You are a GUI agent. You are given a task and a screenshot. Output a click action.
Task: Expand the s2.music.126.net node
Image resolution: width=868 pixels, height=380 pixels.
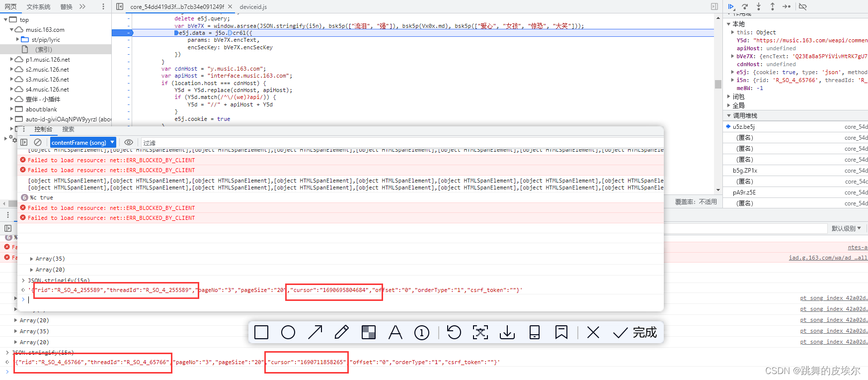11,69
